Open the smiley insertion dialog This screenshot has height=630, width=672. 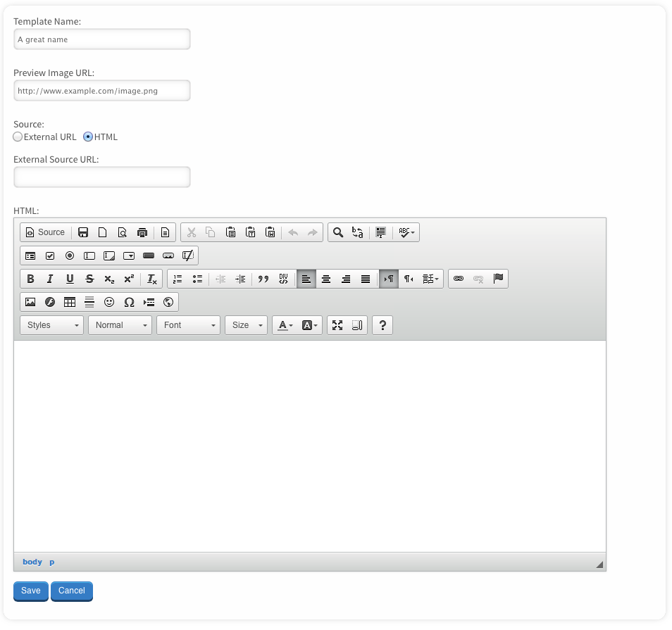point(109,302)
